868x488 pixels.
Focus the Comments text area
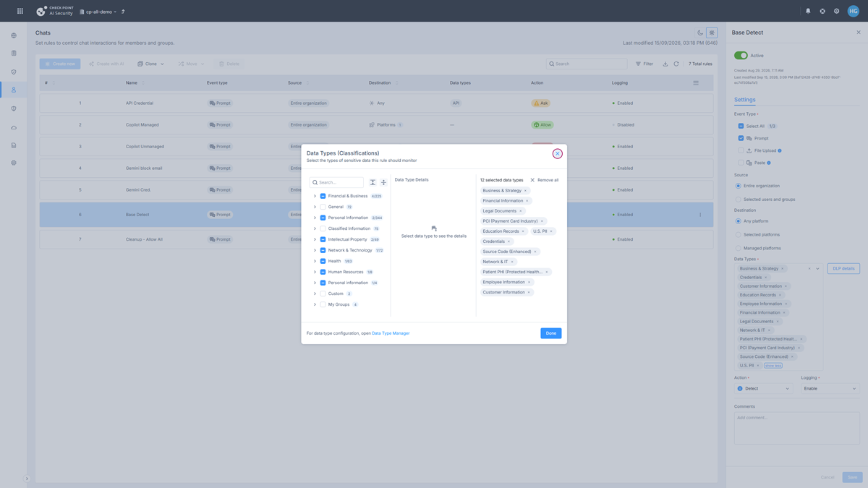point(797,428)
